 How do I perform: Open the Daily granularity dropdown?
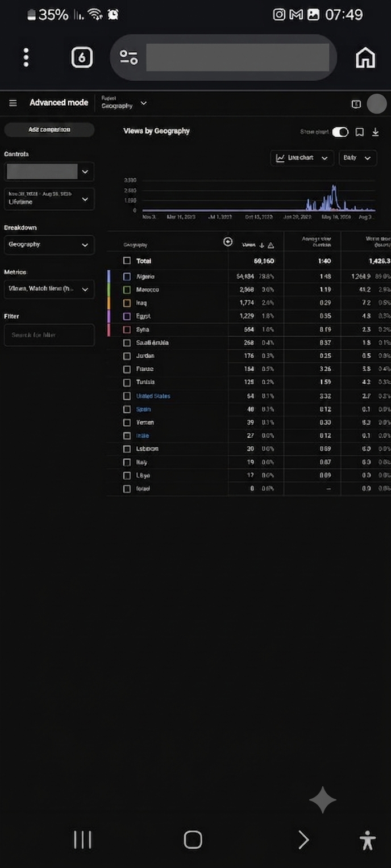[357, 158]
